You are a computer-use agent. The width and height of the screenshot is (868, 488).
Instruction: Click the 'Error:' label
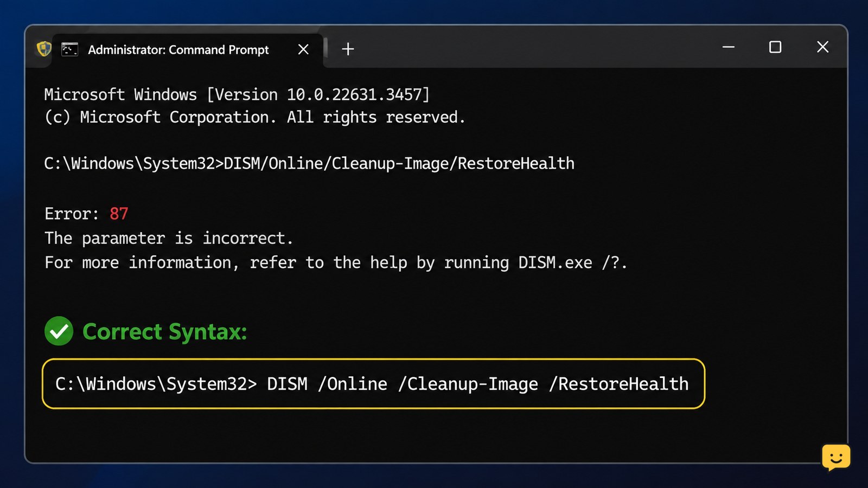[72, 214]
